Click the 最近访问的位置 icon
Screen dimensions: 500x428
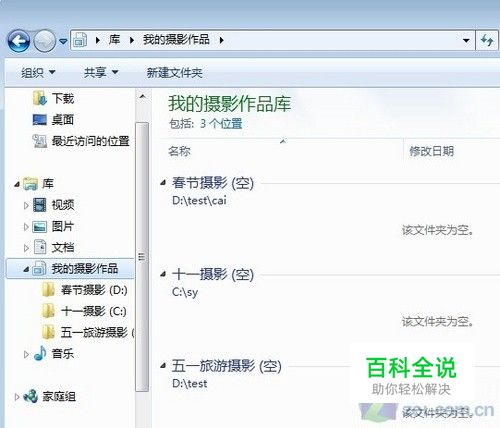(x=40, y=141)
